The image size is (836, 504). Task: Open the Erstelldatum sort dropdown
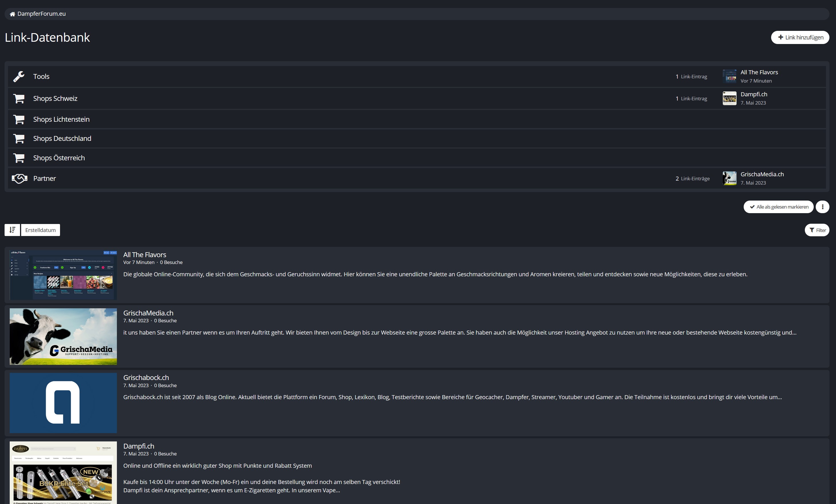pyautogui.click(x=40, y=230)
